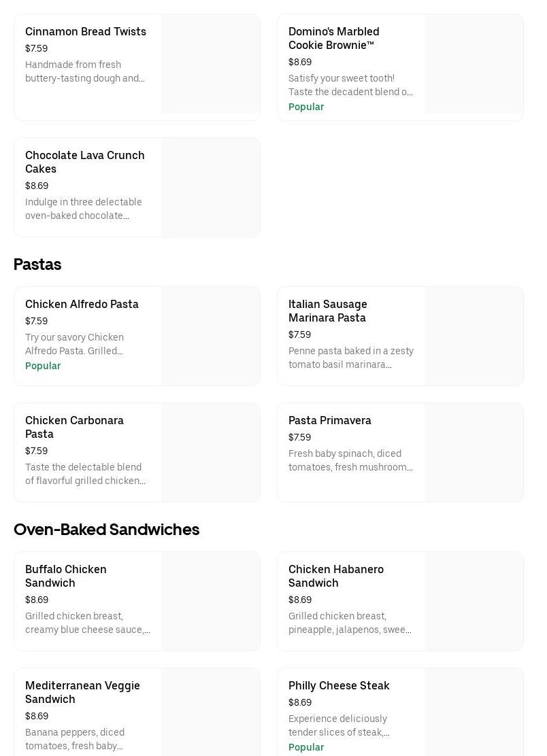
Task: Click the Oven-Baked Sandwiches section heading
Action: coord(106,530)
